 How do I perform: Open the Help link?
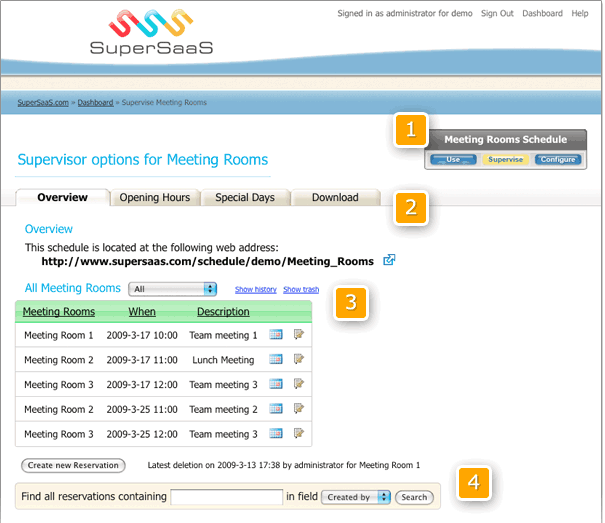point(580,14)
